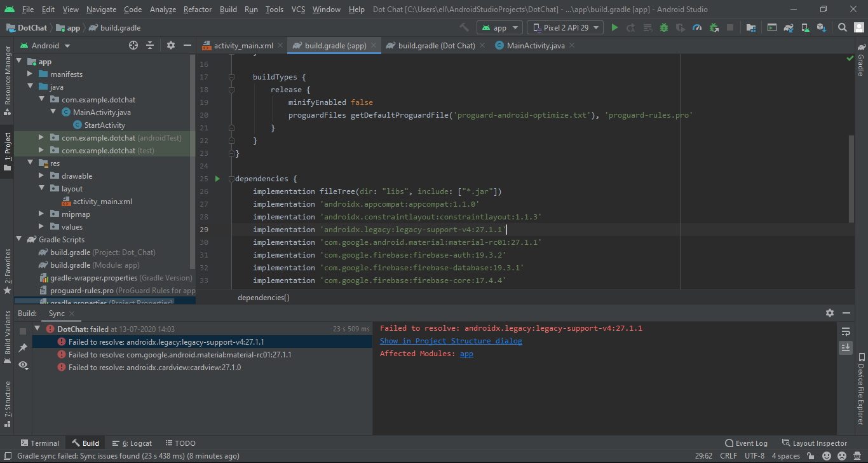
Task: Click the Make Project hammer icon
Action: click(x=465, y=28)
